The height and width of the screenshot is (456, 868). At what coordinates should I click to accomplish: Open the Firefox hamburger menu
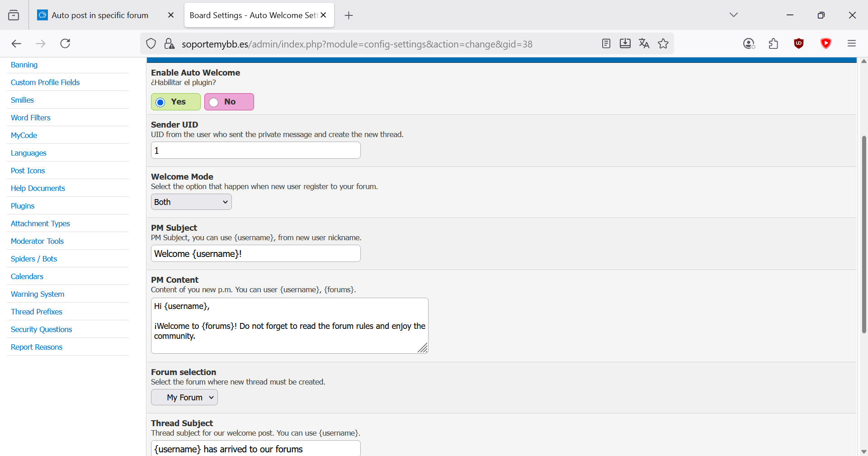coord(852,43)
